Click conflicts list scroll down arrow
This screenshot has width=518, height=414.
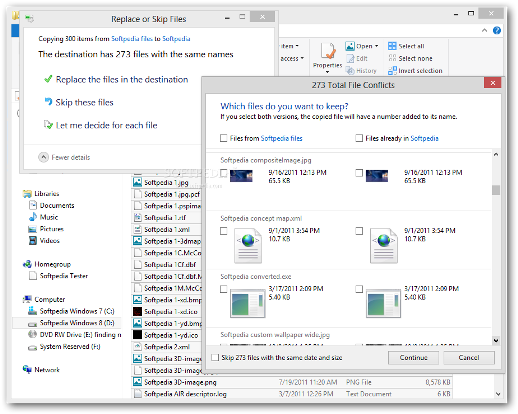click(496, 340)
